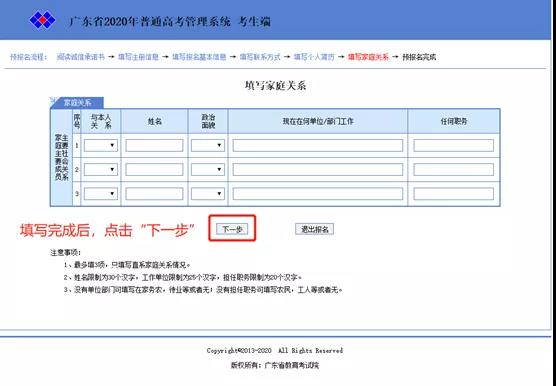Screen dimensions: 556x386
Task: Open row 1 政治面貌 dropdown
Action: 208,145
